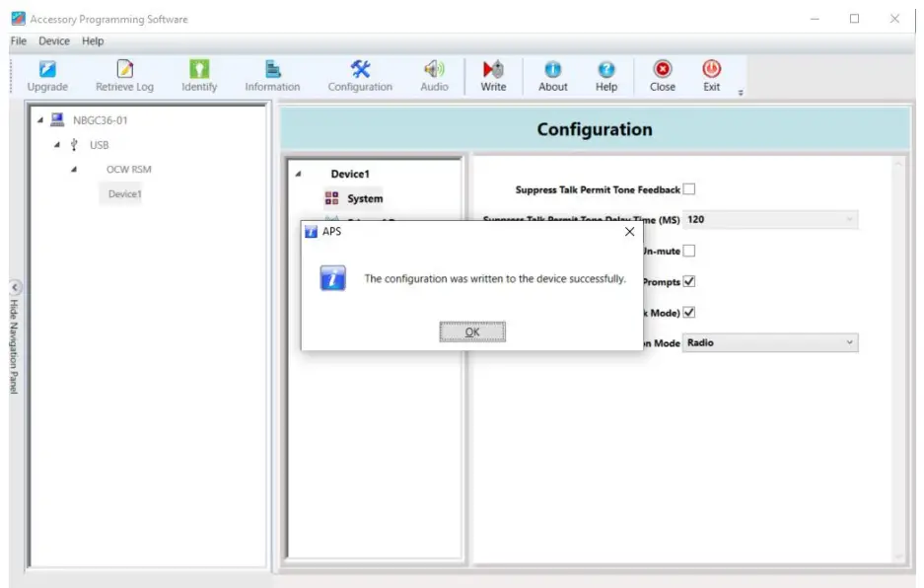Open the Information panel icon
The width and height of the screenshot is (924, 588).
click(x=271, y=75)
